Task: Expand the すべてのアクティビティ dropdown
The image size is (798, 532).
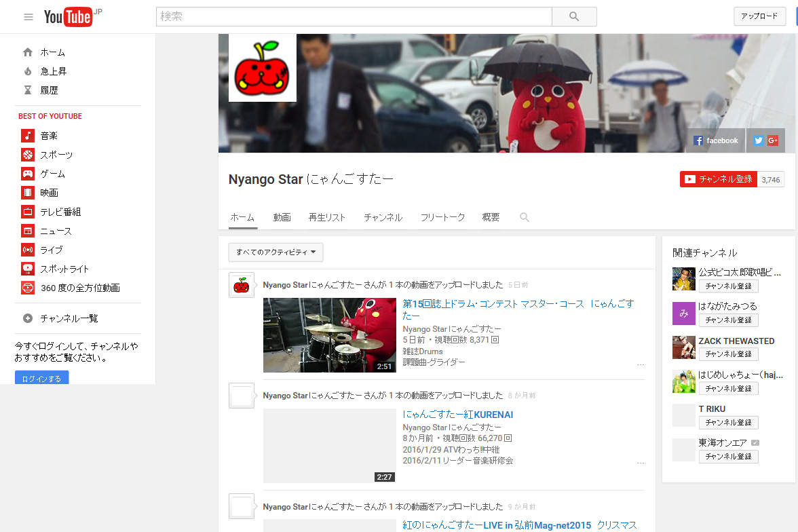Action: (x=275, y=252)
